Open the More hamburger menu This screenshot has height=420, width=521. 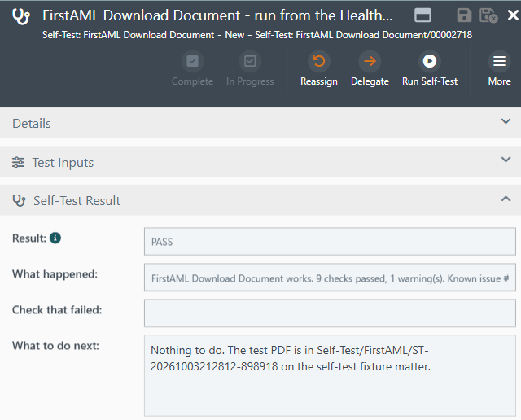499,69
